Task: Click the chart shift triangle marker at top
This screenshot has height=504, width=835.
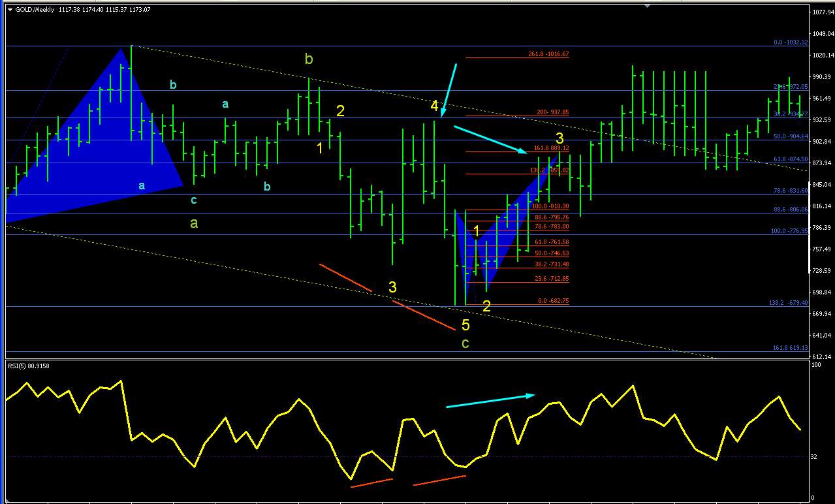Action: [x=647, y=6]
